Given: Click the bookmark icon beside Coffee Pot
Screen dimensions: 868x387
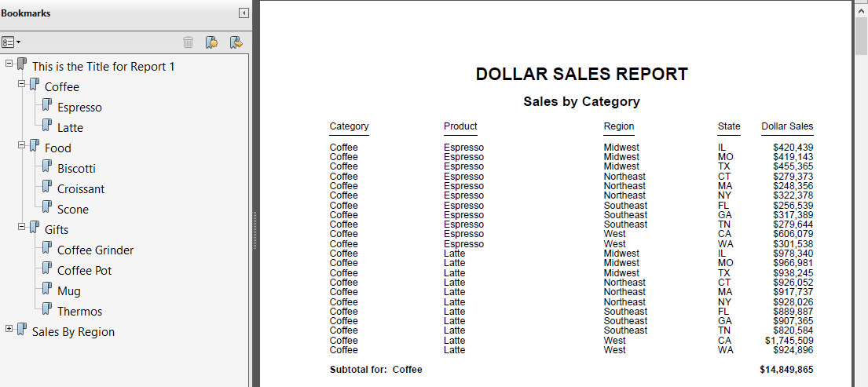Looking at the screenshot, I should click(47, 268).
